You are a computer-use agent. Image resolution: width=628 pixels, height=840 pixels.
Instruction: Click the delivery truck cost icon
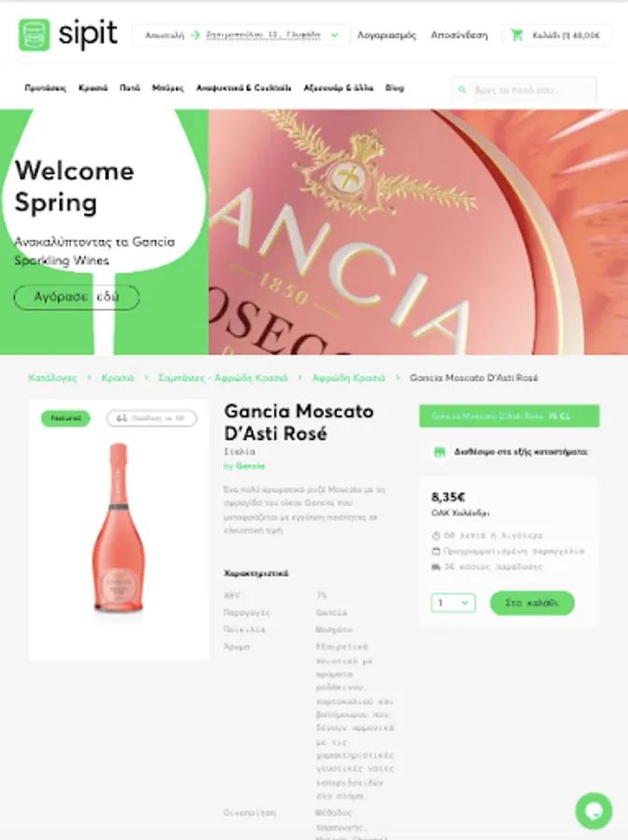coord(436,567)
